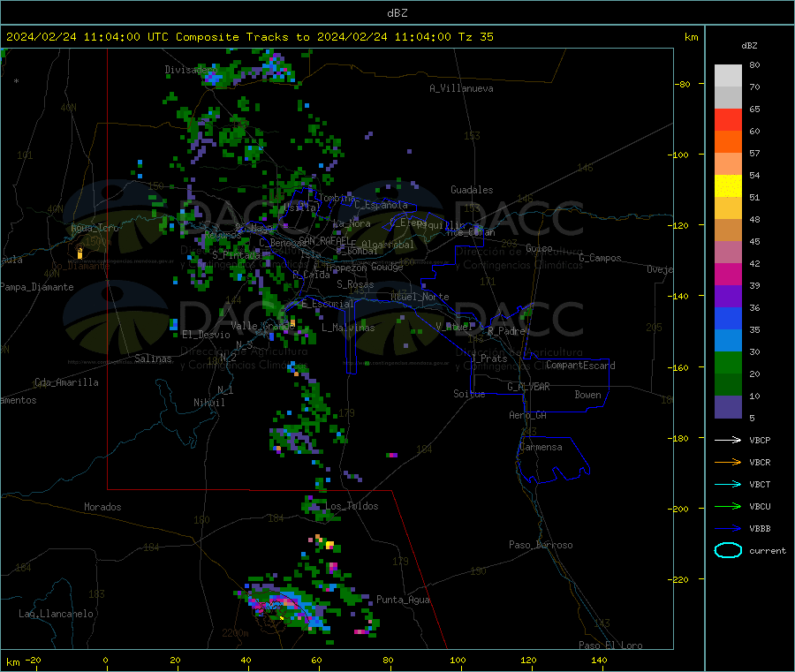Click the 'S_Rosas' map label
This screenshot has height=672, width=795.
(x=355, y=284)
